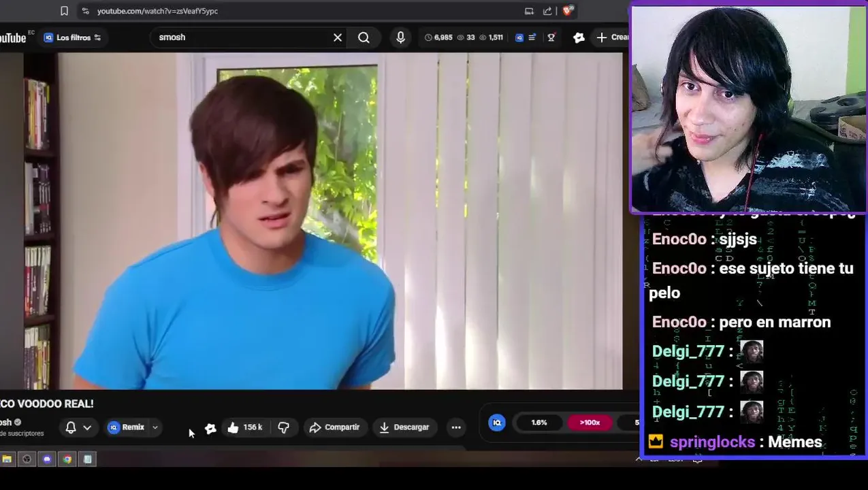The image size is (868, 490).
Task: Open Chrome from the taskbar
Action: pyautogui.click(x=67, y=459)
